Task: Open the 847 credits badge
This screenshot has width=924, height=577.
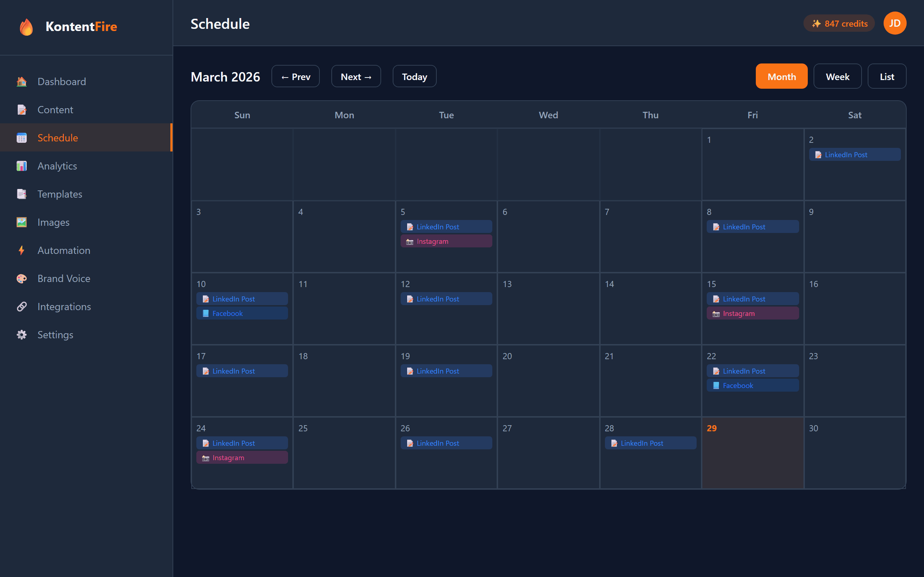Action: coord(838,23)
